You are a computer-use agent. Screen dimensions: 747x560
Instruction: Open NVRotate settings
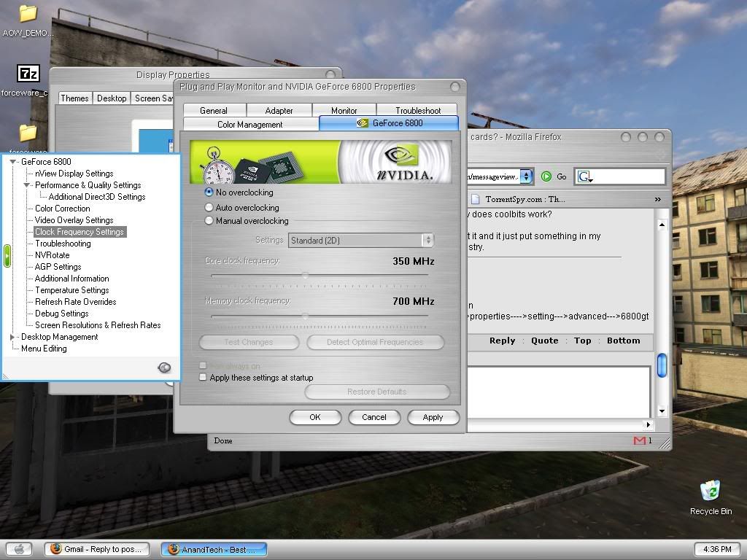[52, 255]
